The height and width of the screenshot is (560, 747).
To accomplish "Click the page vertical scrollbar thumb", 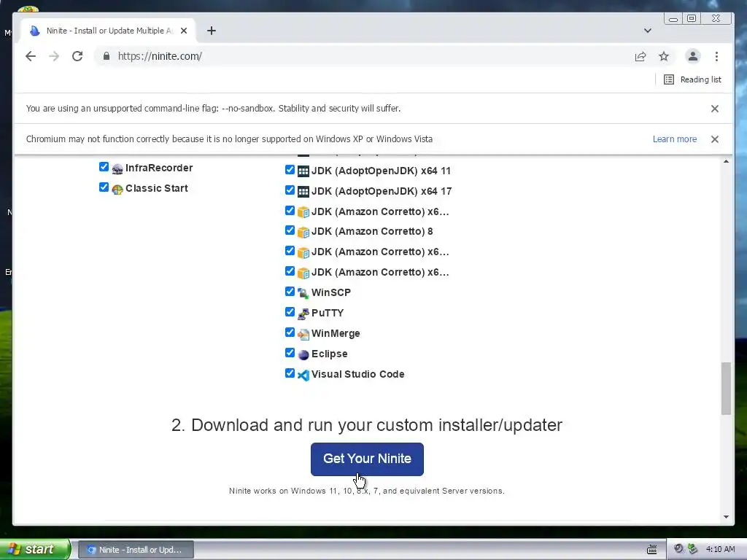I will [x=726, y=388].
